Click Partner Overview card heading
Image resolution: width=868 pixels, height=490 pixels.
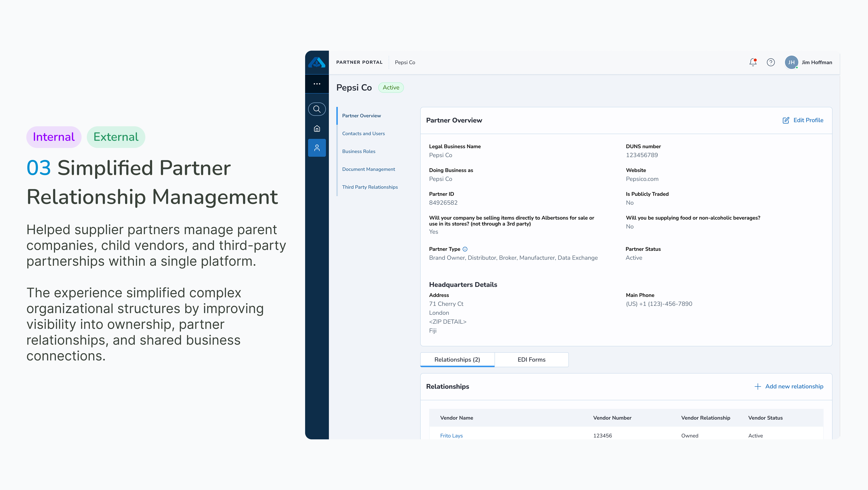click(454, 120)
